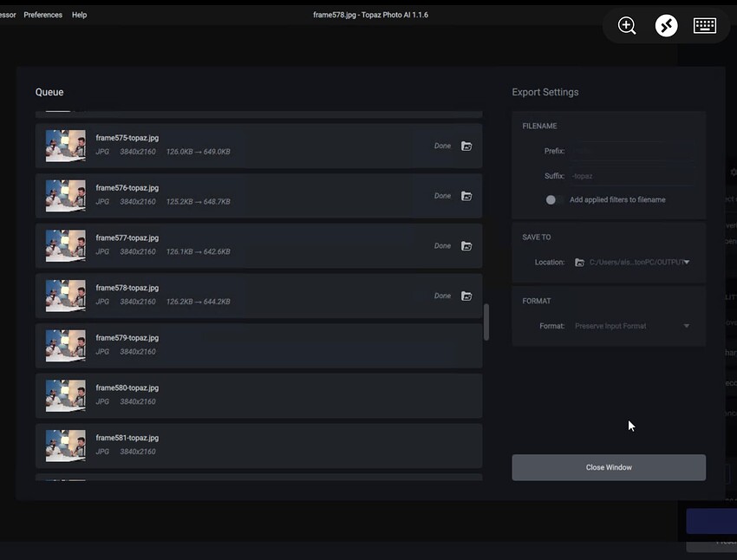
Task: Click the Save To location folder icon
Action: click(579, 263)
